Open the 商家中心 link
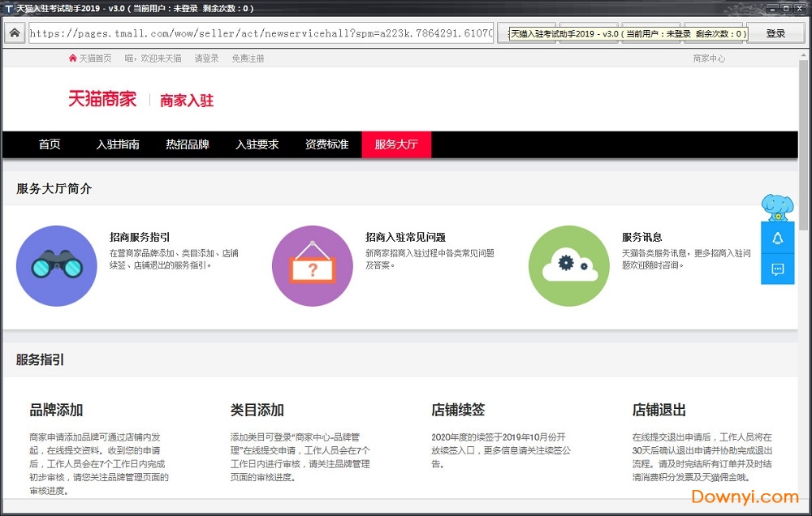812x516 pixels. tap(709, 58)
